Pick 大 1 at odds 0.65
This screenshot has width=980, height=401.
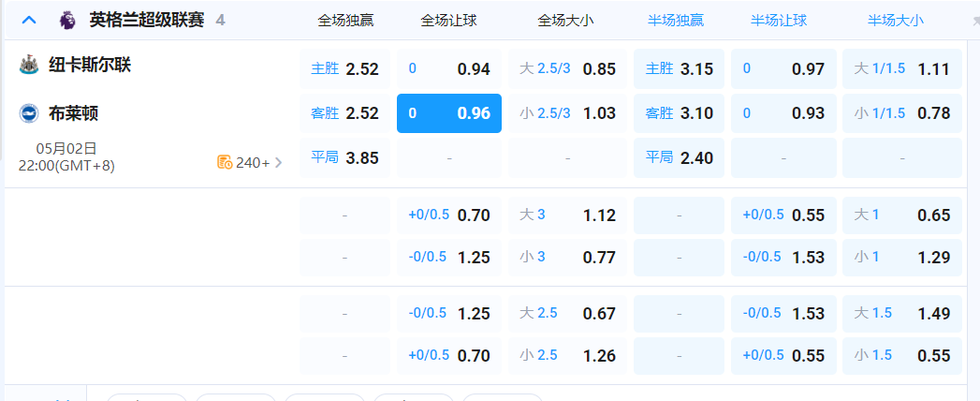902,215
